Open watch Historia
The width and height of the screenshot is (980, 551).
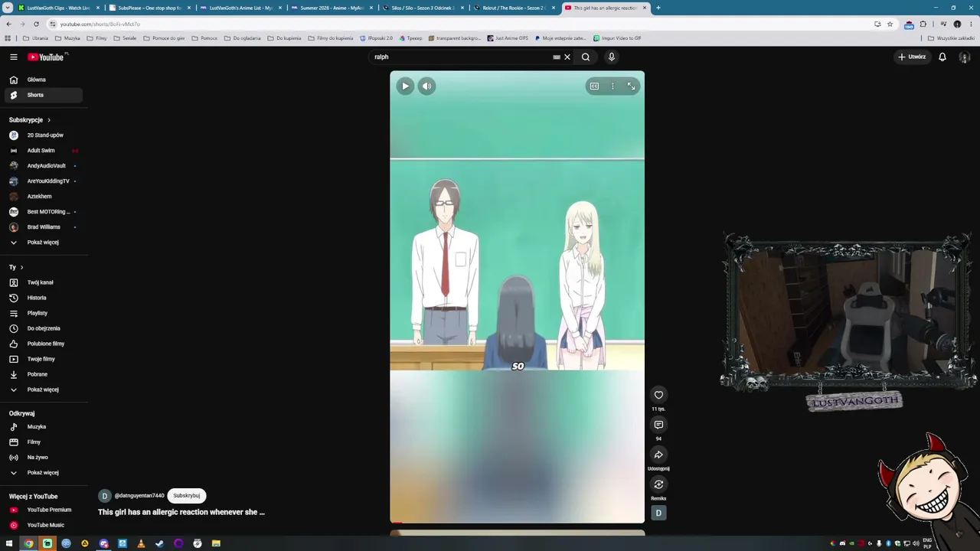[x=44, y=298]
